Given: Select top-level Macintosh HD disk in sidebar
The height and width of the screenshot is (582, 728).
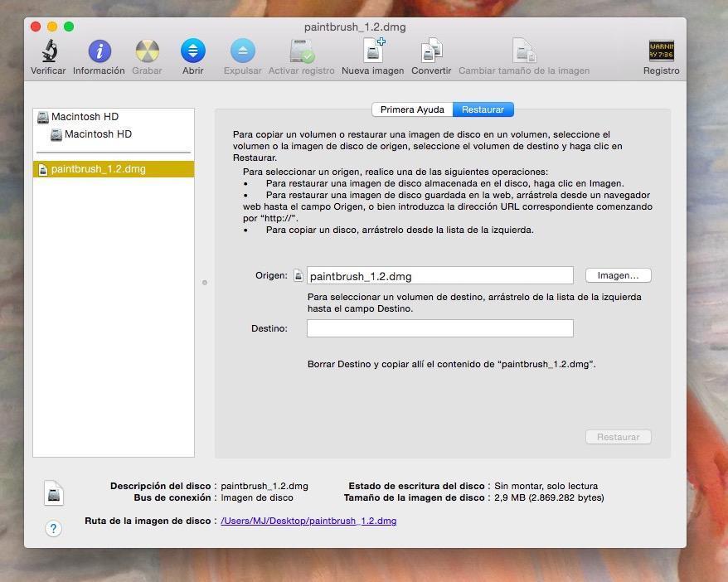Looking at the screenshot, I should 84,117.
